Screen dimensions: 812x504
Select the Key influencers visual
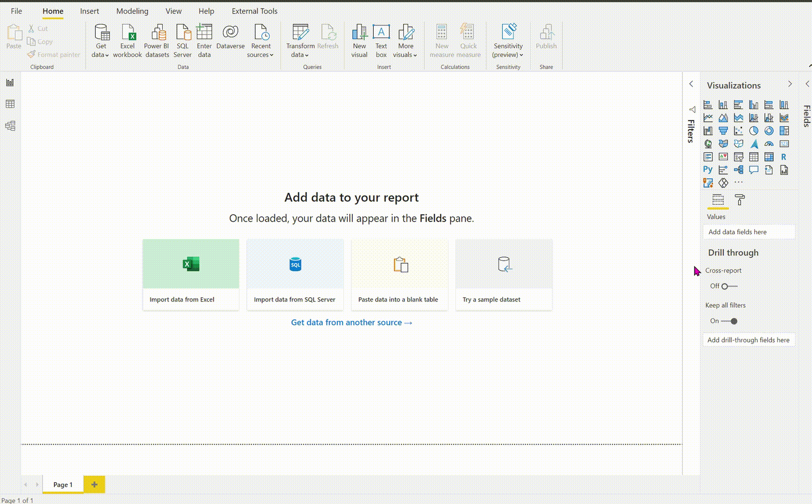coord(723,169)
